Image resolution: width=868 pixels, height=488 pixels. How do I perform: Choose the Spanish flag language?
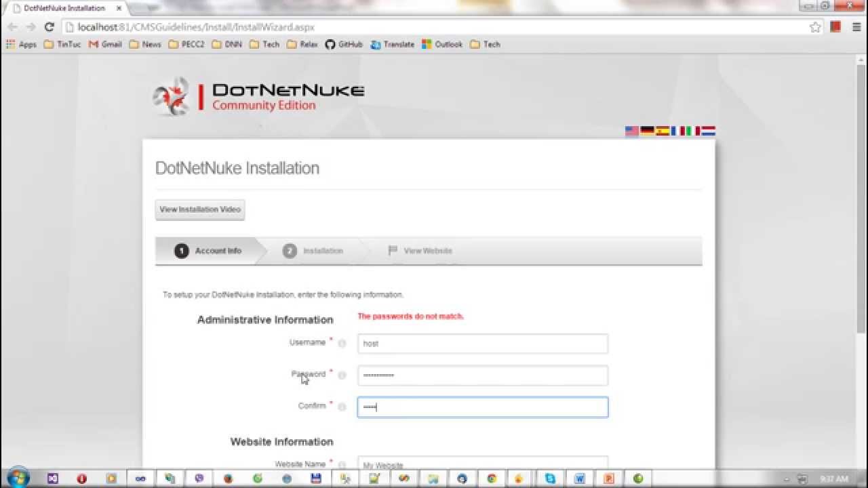[x=663, y=131]
